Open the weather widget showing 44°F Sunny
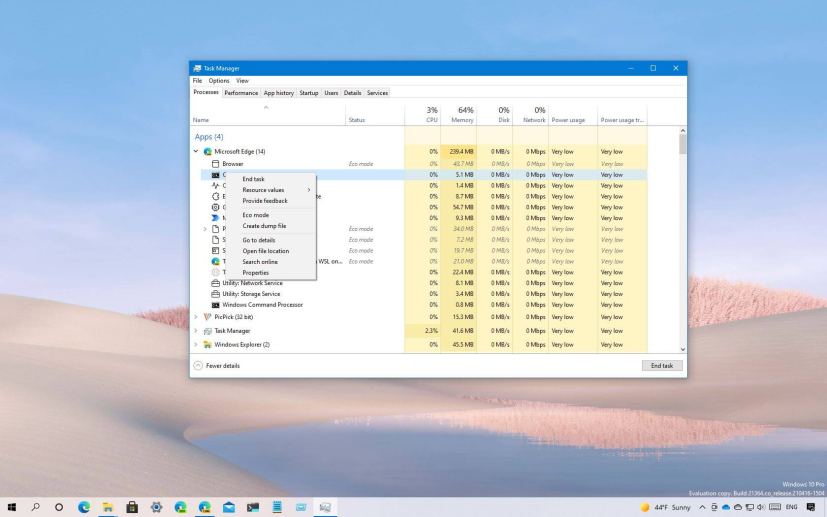This screenshot has width=827, height=517. (665, 508)
